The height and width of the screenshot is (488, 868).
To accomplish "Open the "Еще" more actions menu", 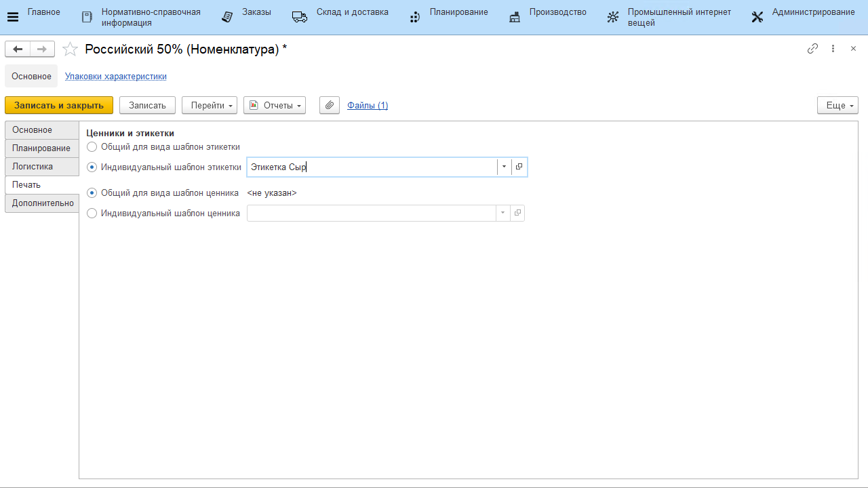I will point(837,105).
